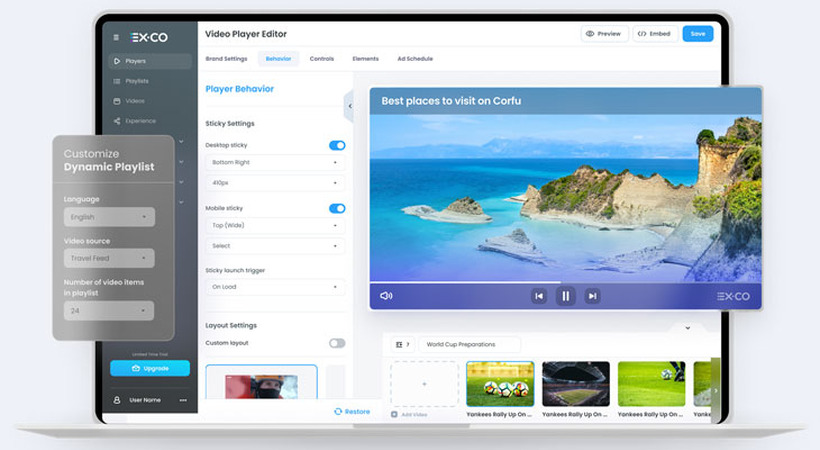Open the On Load trigger dropdown
The height and width of the screenshot is (450, 820).
point(275,287)
